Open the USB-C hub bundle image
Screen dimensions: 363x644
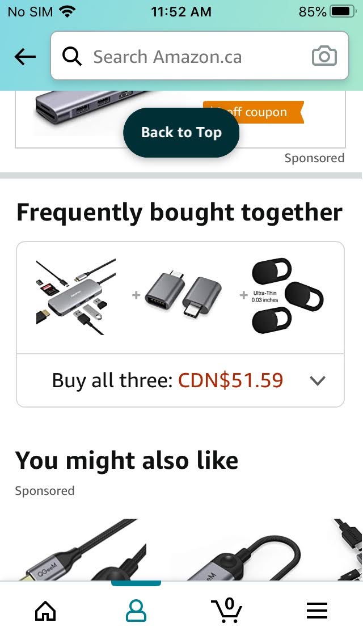point(75,296)
